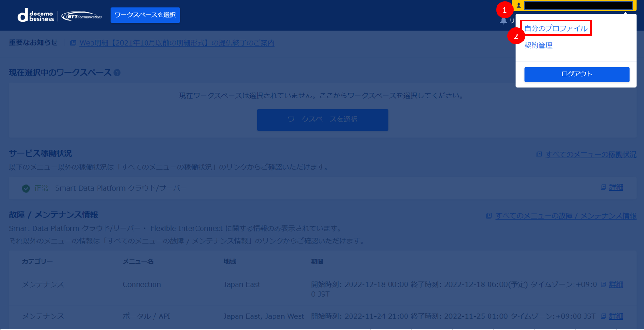Click the green 正常 check icon

pyautogui.click(x=26, y=188)
